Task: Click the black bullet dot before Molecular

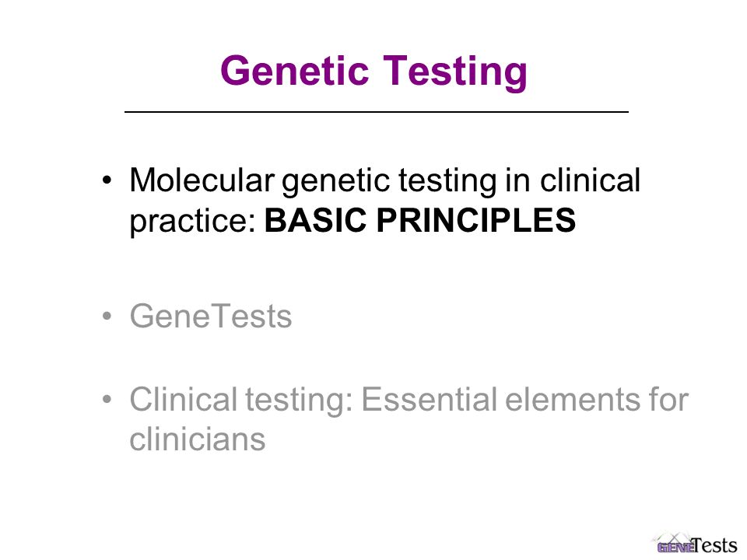Action: pyautogui.click(x=107, y=181)
